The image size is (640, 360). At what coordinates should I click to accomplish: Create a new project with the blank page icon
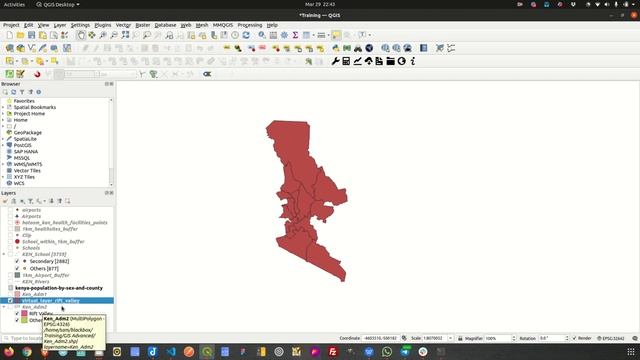coord(9,35)
